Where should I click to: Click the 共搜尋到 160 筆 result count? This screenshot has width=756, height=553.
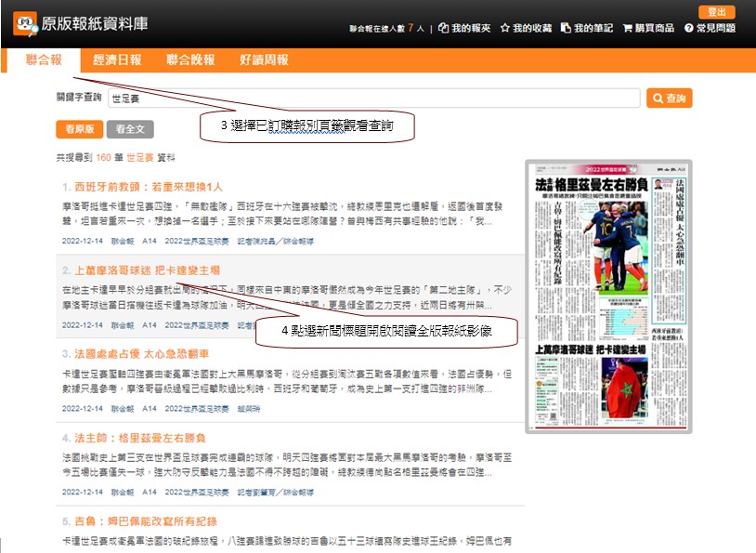pos(116,157)
